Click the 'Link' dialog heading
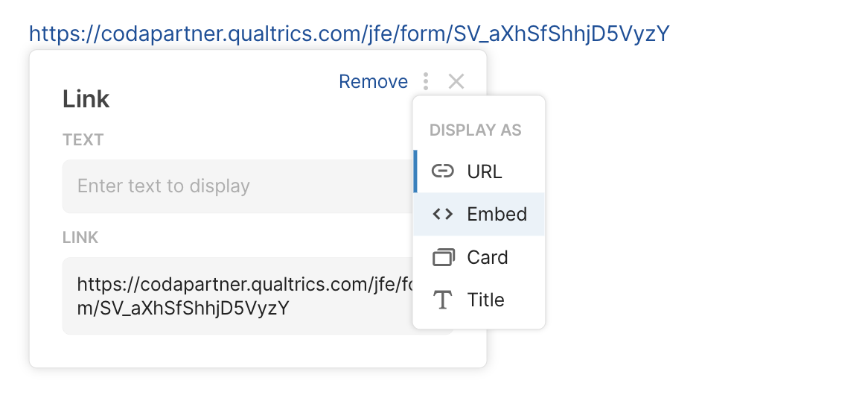This screenshot has height=401, width=868. coord(86,99)
